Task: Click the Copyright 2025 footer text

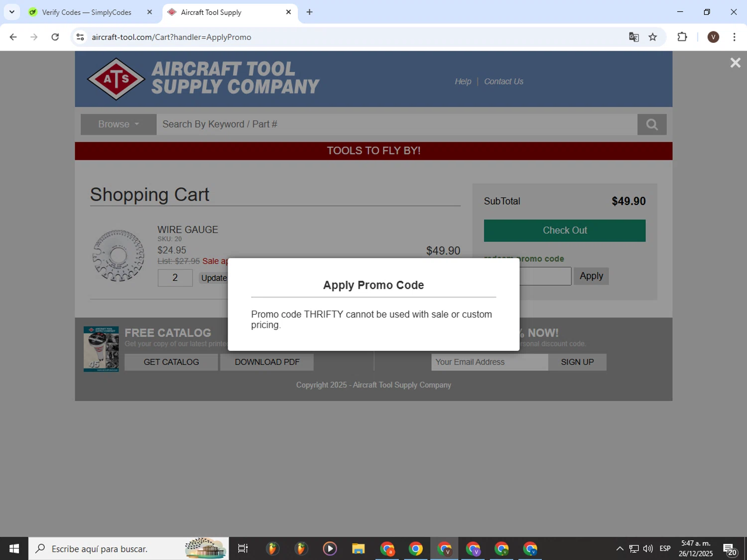Action: pos(373,385)
